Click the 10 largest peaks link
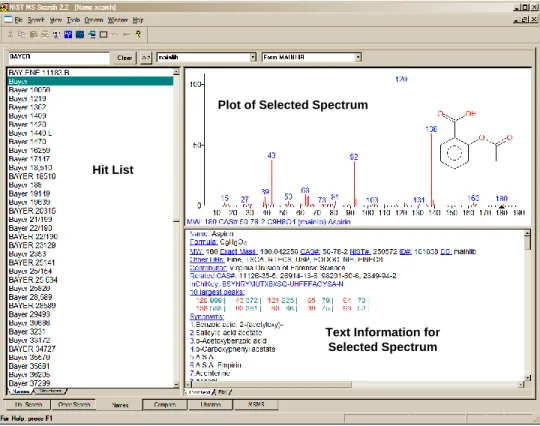The width and height of the screenshot is (540, 426). tap(217, 292)
